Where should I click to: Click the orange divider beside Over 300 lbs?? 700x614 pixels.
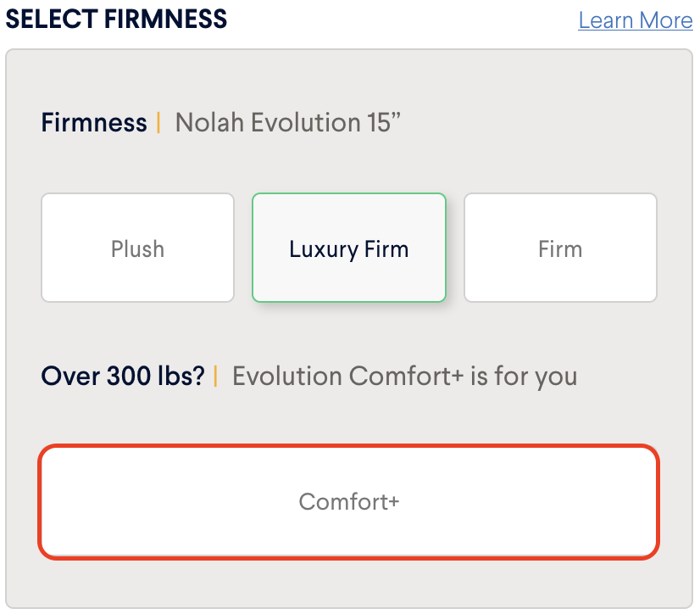(x=214, y=376)
